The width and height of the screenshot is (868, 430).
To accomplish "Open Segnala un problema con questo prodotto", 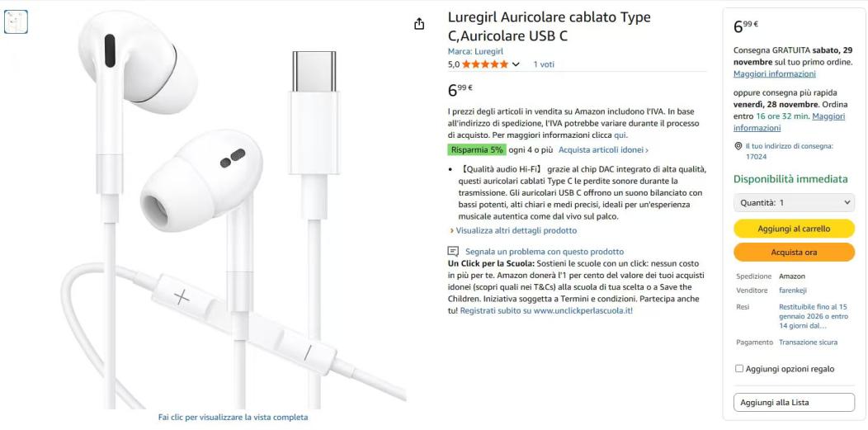I will (x=545, y=251).
